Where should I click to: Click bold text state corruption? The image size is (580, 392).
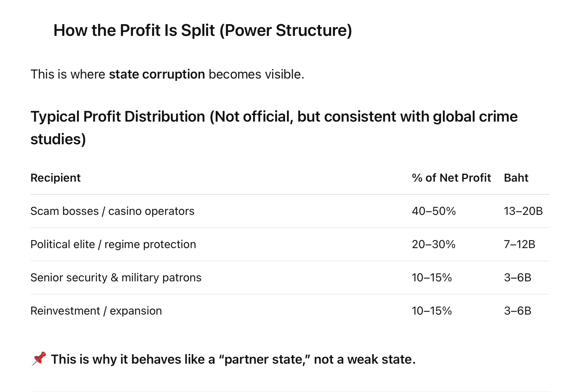point(157,74)
